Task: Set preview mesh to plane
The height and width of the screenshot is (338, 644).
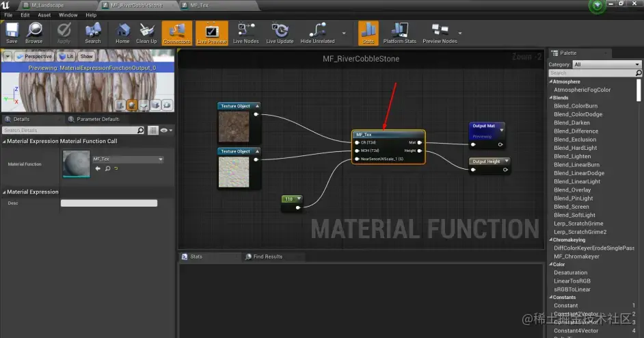Action: pos(144,105)
